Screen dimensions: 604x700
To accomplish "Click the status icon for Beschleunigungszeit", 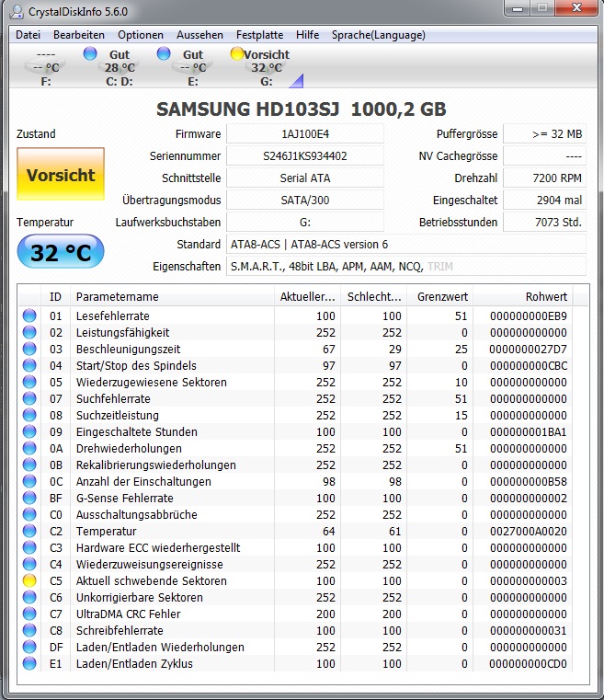I will click(x=29, y=349).
